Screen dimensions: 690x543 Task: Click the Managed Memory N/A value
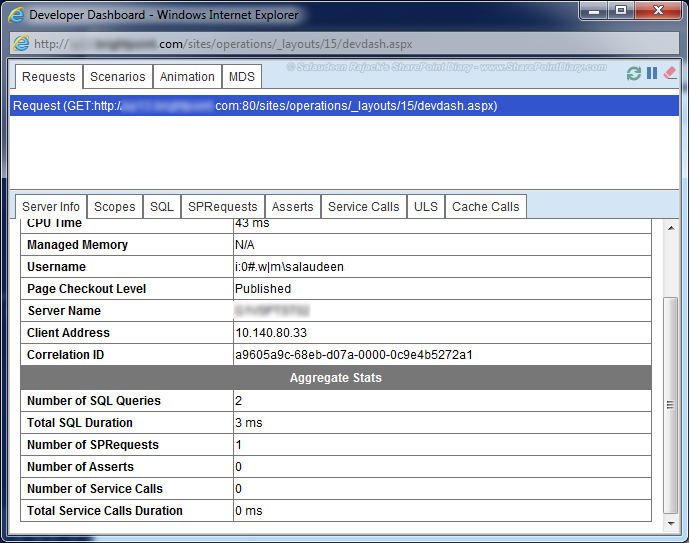click(x=245, y=245)
